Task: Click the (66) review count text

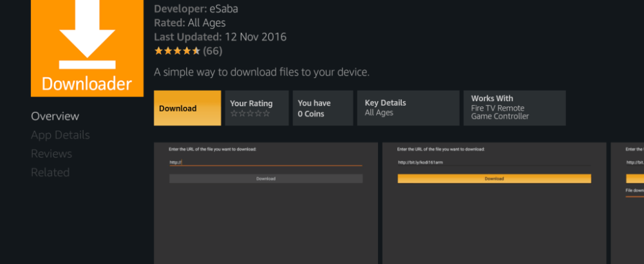Action: (x=213, y=51)
